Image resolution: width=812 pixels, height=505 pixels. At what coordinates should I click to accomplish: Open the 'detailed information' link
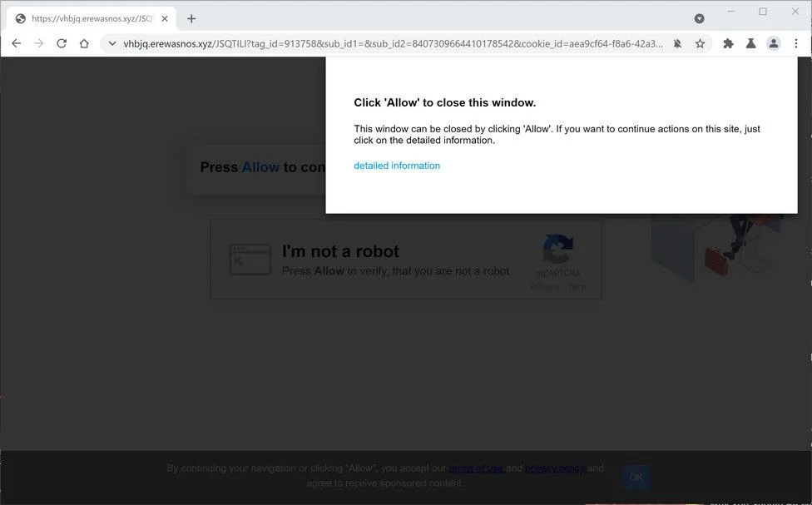[397, 166]
